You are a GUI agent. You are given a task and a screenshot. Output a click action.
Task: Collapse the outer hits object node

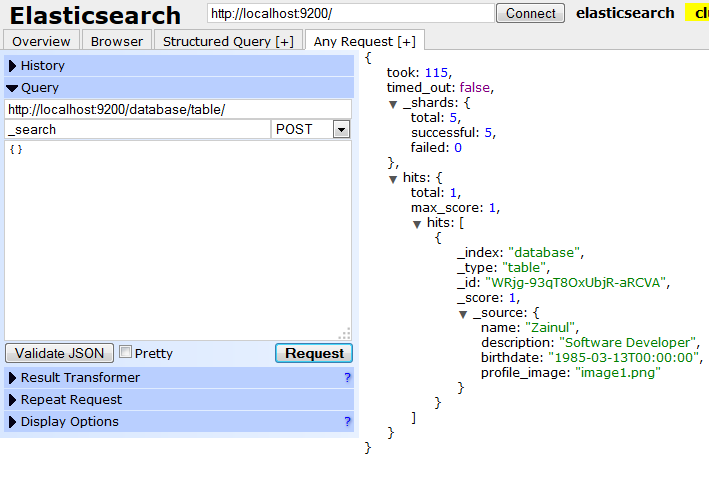tap(393, 179)
